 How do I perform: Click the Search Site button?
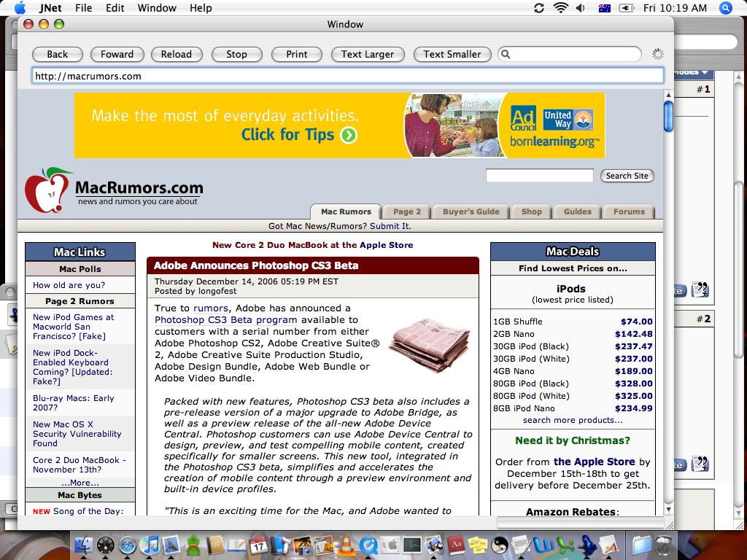[x=627, y=176]
